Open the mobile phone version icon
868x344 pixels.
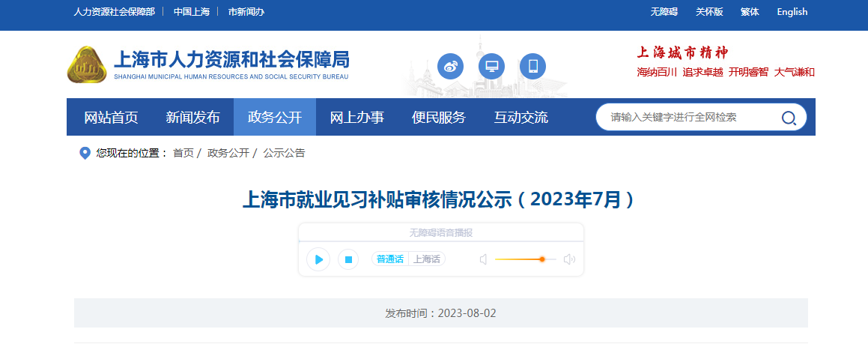click(532, 67)
